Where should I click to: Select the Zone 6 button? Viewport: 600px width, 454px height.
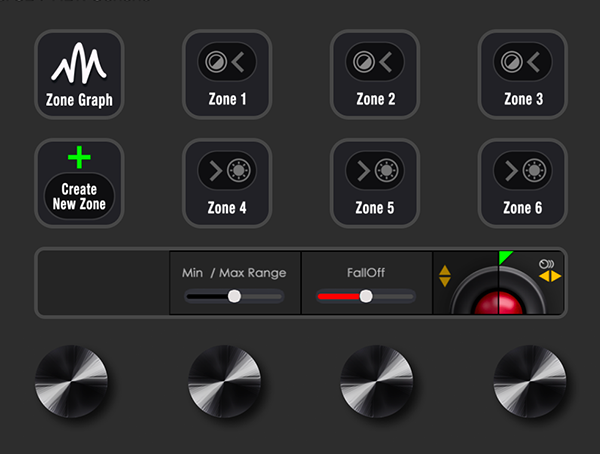[523, 183]
